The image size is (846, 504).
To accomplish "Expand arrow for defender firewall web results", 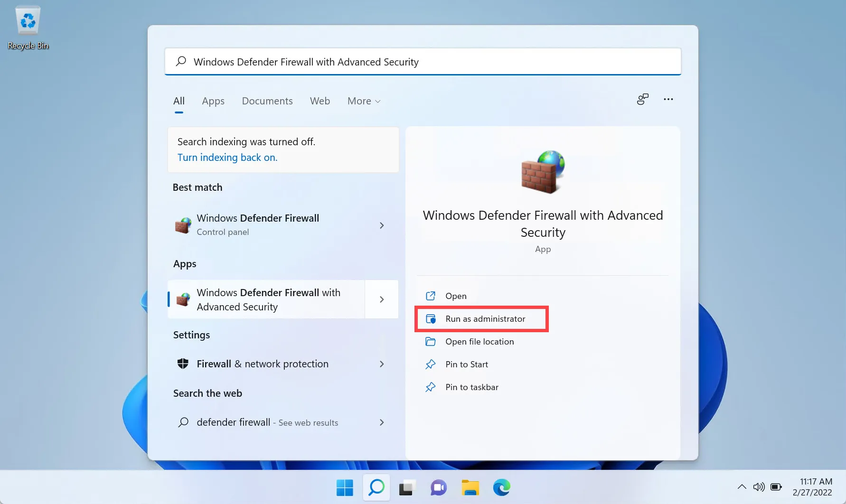I will click(382, 422).
